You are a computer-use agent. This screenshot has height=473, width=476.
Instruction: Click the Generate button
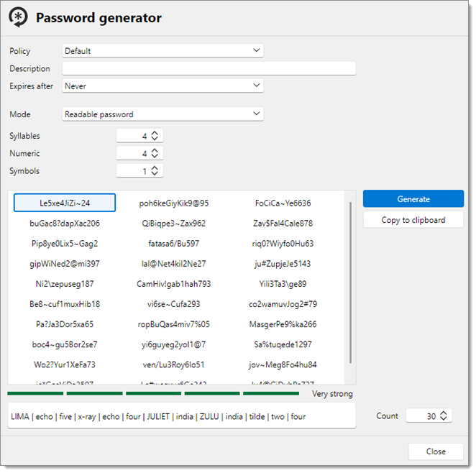point(413,198)
